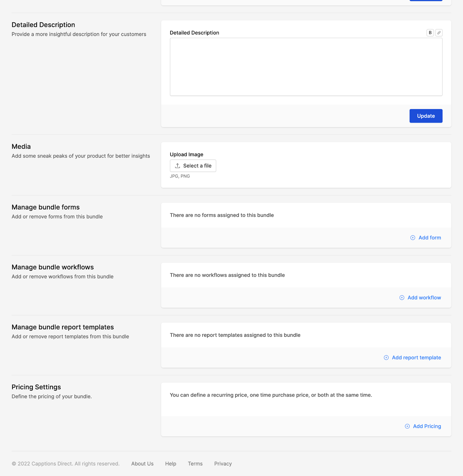Click the partially visible blue button at top
The width and height of the screenshot is (463, 476).
click(x=426, y=0)
